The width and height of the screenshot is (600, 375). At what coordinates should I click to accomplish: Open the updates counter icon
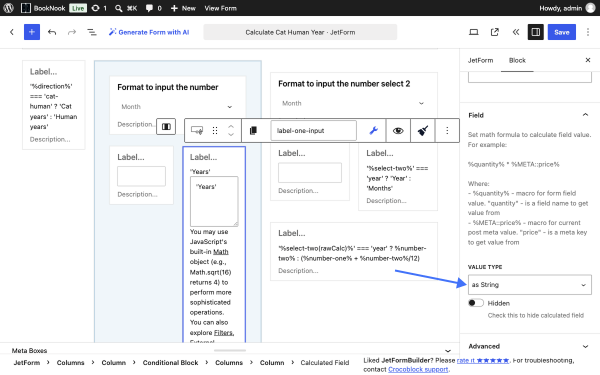click(99, 8)
